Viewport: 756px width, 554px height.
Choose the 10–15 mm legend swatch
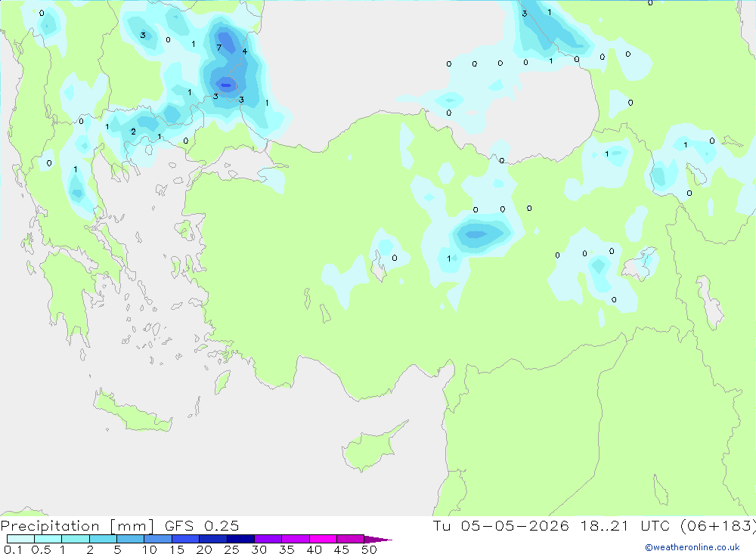click(158, 539)
